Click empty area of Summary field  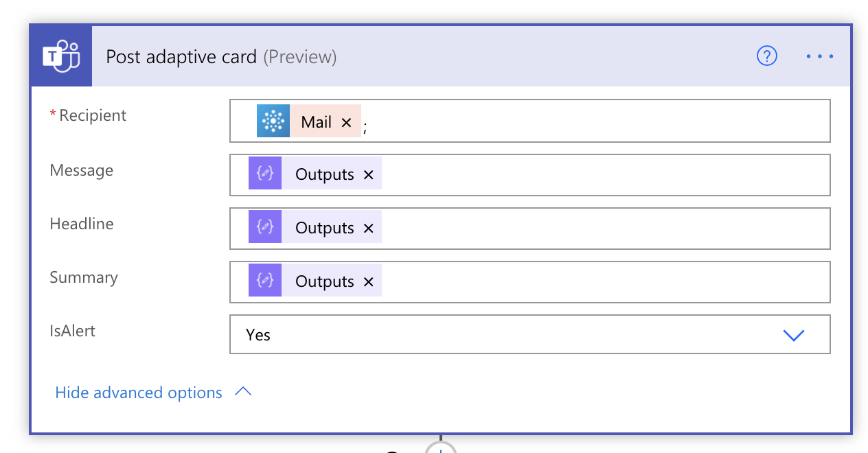click(x=604, y=282)
